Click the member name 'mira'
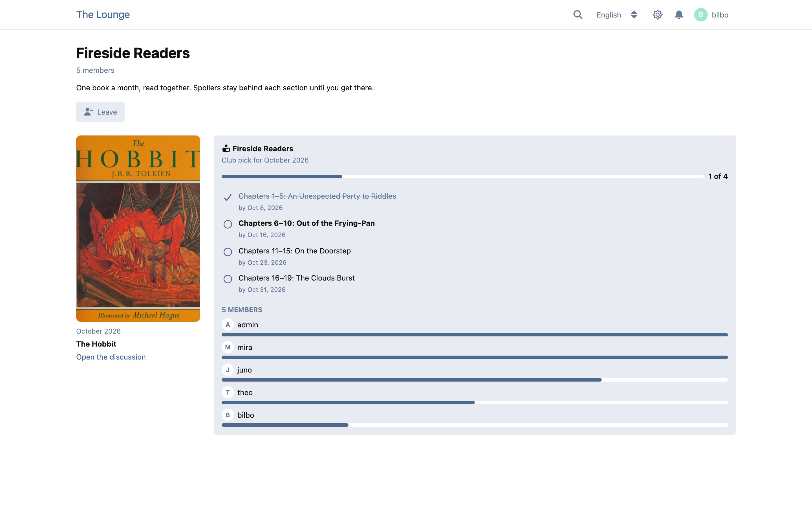The height and width of the screenshot is (508, 812). tap(245, 347)
